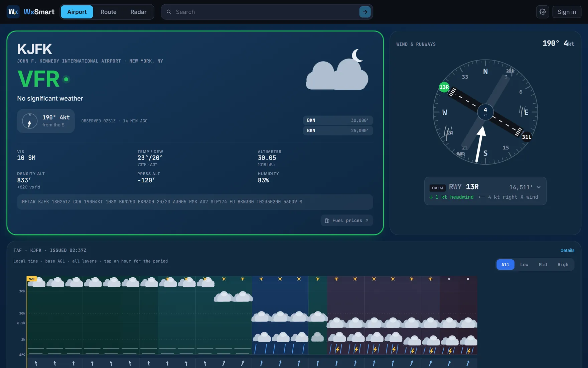The width and height of the screenshot is (588, 368).
Task: Click the NOW marker on TAF timeline
Action: [x=31, y=279]
